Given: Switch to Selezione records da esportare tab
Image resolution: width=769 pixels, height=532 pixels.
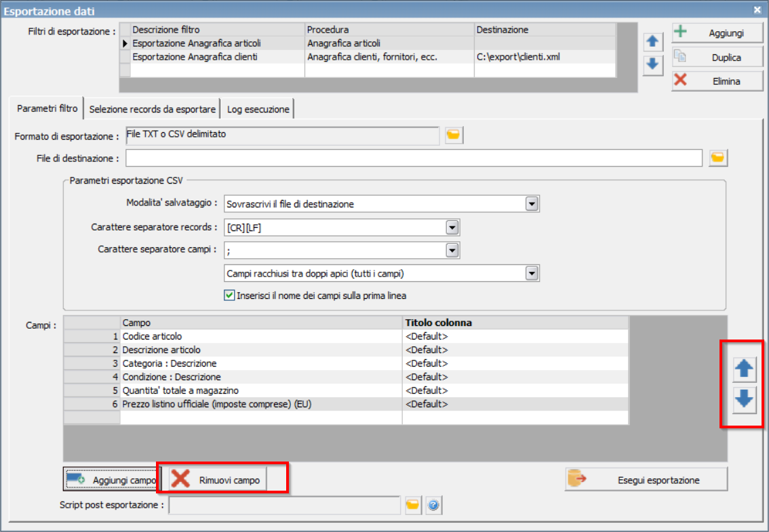Looking at the screenshot, I should (152, 109).
